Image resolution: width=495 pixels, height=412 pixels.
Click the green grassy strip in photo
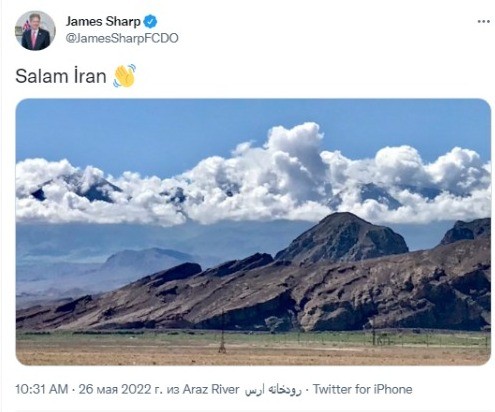(x=253, y=338)
